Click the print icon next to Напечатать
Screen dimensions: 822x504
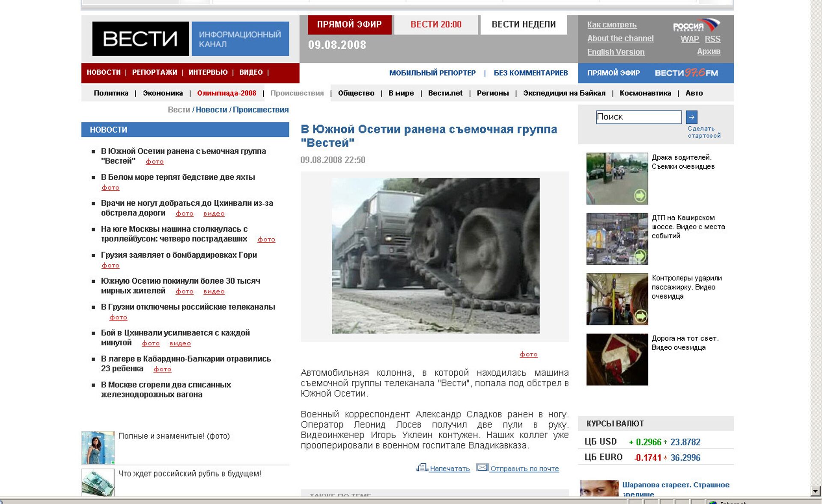click(423, 468)
